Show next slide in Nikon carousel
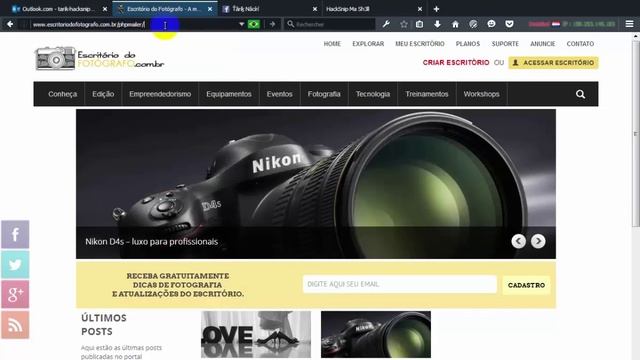This screenshot has width=640, height=360. (x=538, y=241)
